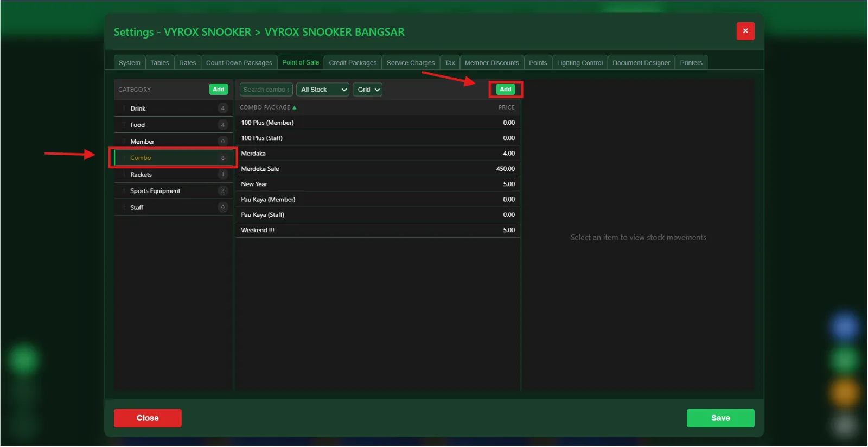Switch to Service Charges tab
Viewport: 868px width, 447px height.
[411, 63]
